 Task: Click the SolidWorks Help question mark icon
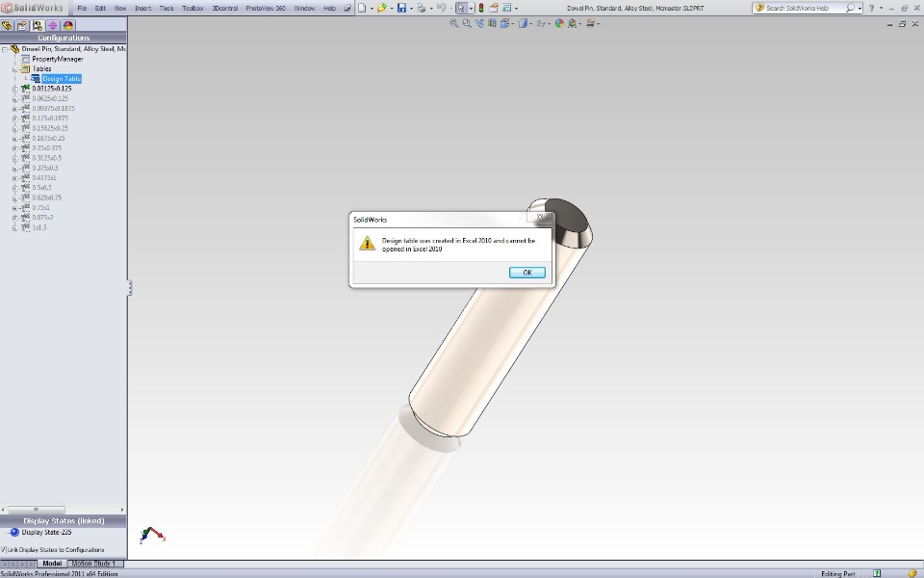(872, 8)
